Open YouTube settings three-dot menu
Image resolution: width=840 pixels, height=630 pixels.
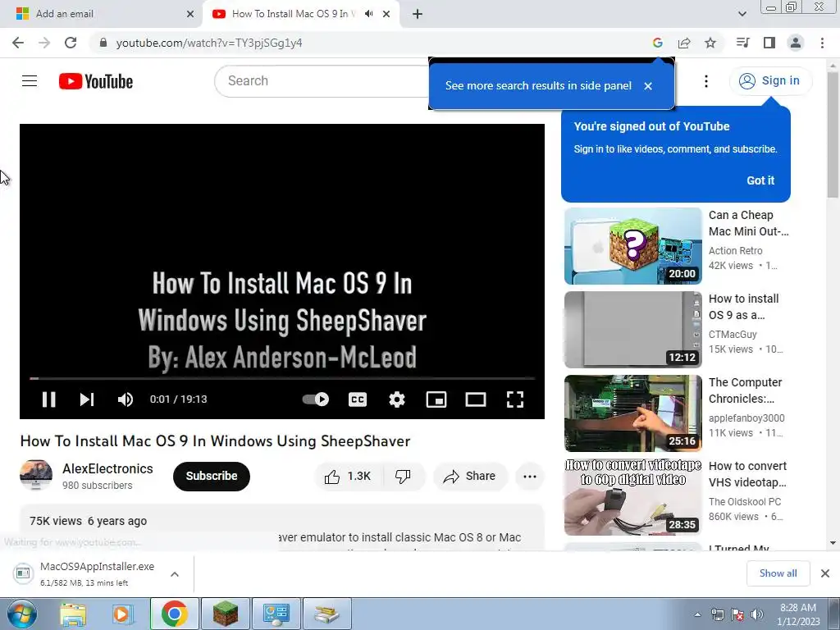[706, 81]
